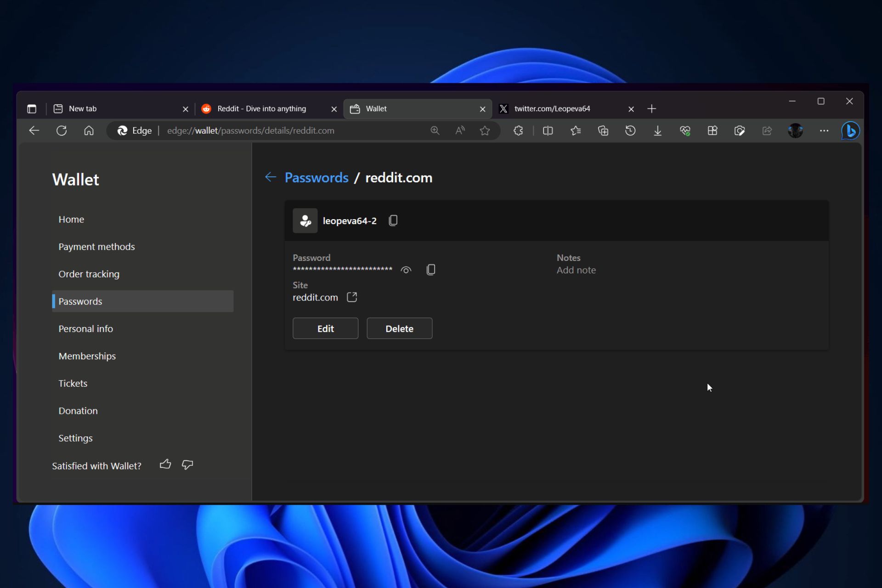Open browsing History
Screen dimensions: 882x588
(x=630, y=130)
